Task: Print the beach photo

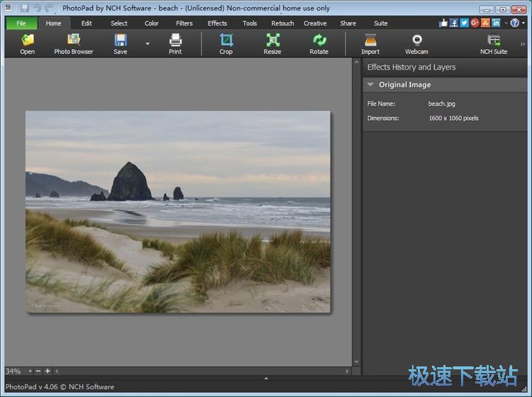Action: [175, 43]
